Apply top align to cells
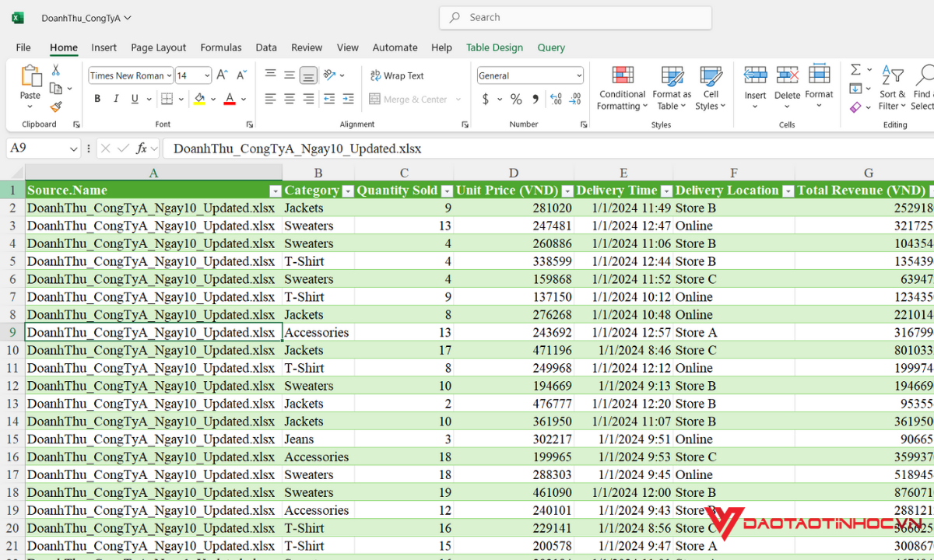 coord(270,75)
